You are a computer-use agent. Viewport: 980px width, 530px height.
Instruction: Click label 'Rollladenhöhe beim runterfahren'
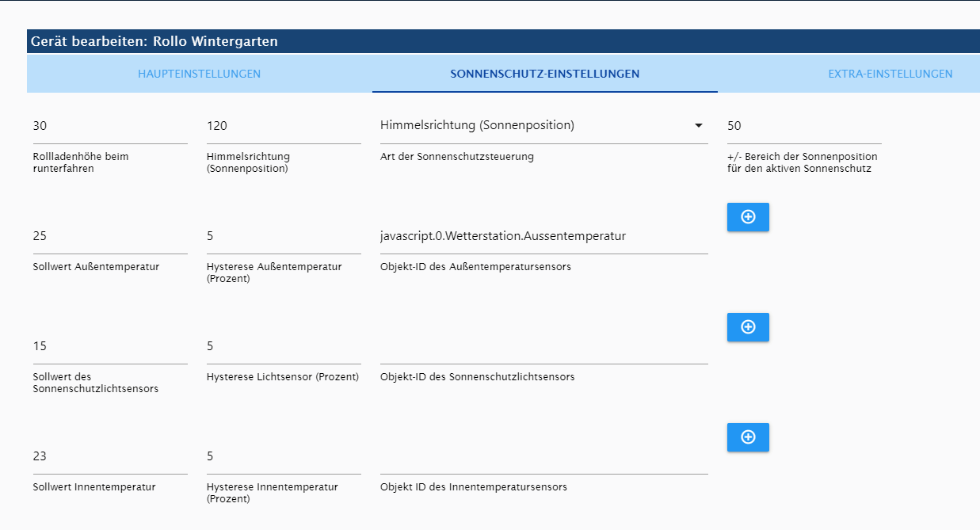coord(81,162)
